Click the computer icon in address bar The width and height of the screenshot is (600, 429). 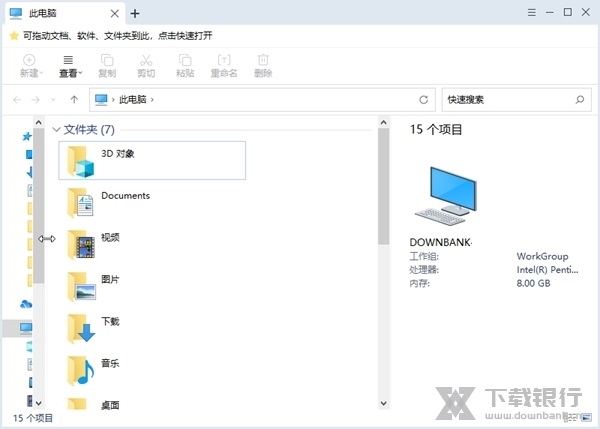101,100
